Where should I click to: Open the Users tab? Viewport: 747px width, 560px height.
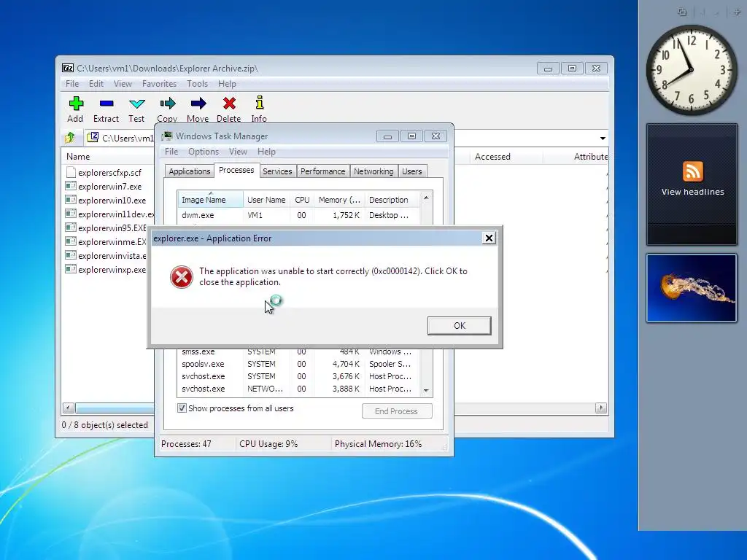[411, 171]
